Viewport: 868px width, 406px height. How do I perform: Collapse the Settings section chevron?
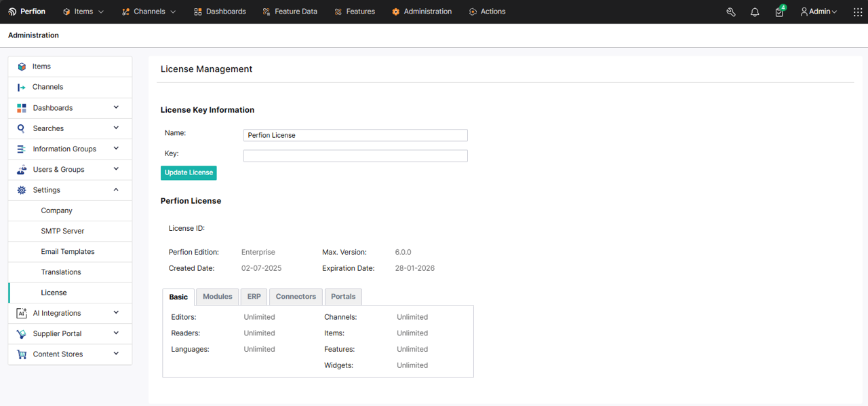pyautogui.click(x=116, y=189)
